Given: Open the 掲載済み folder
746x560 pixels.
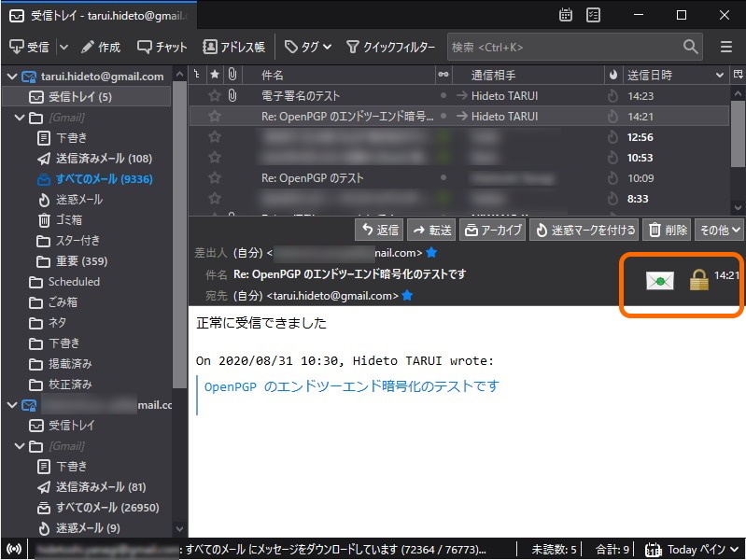Looking at the screenshot, I should [x=60, y=364].
